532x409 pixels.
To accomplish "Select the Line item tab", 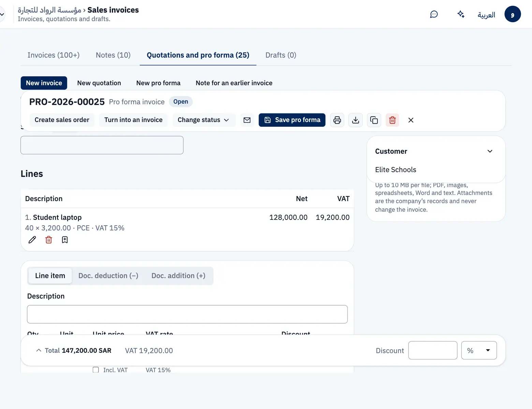I will 50,276.
